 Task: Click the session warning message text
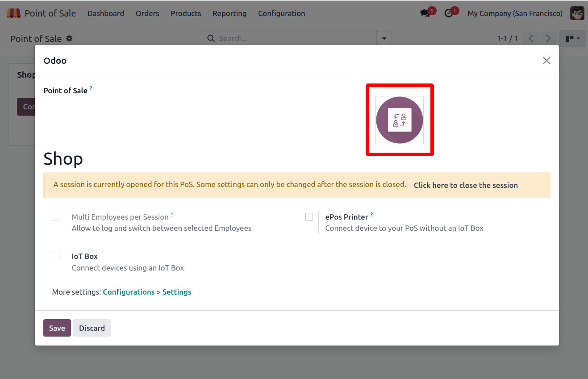pyautogui.click(x=229, y=184)
